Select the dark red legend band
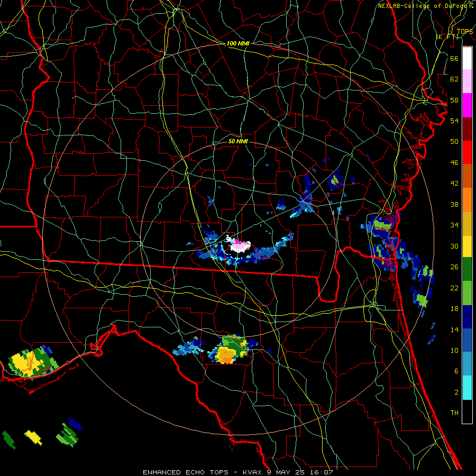Image resolution: width=476 pixels, height=476 pixels. (467, 129)
